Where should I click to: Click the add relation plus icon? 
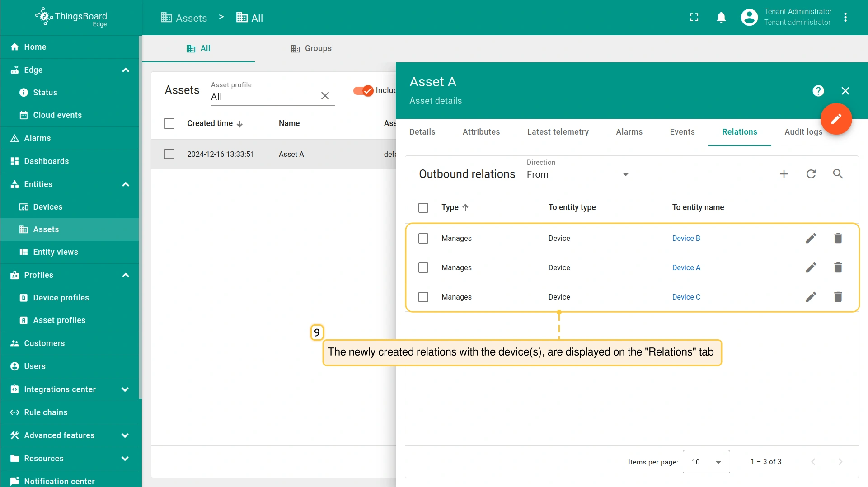[784, 174]
